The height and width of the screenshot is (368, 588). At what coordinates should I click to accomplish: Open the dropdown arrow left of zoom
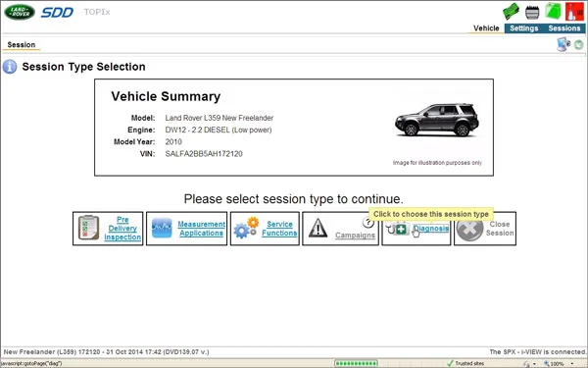[x=534, y=364]
